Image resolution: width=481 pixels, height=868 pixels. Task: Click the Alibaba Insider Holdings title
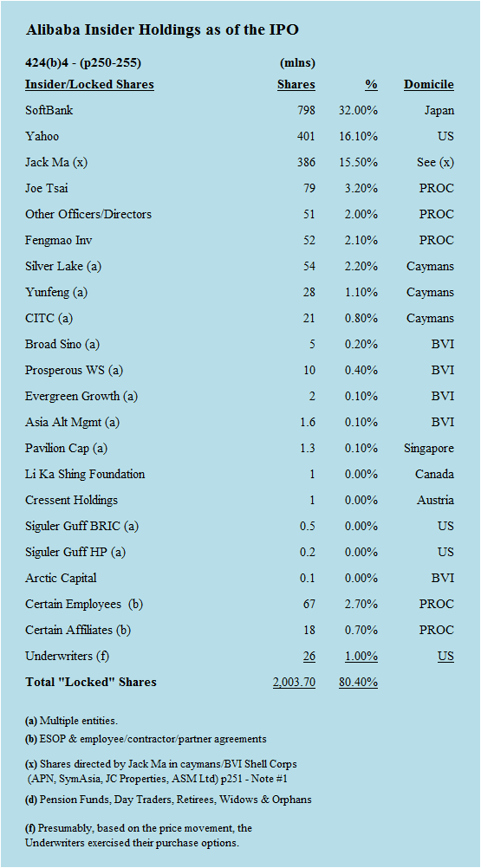coord(162,30)
